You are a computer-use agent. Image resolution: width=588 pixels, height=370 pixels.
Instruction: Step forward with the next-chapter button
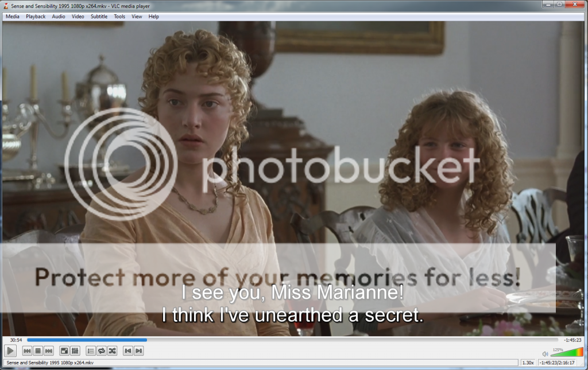[x=139, y=351]
